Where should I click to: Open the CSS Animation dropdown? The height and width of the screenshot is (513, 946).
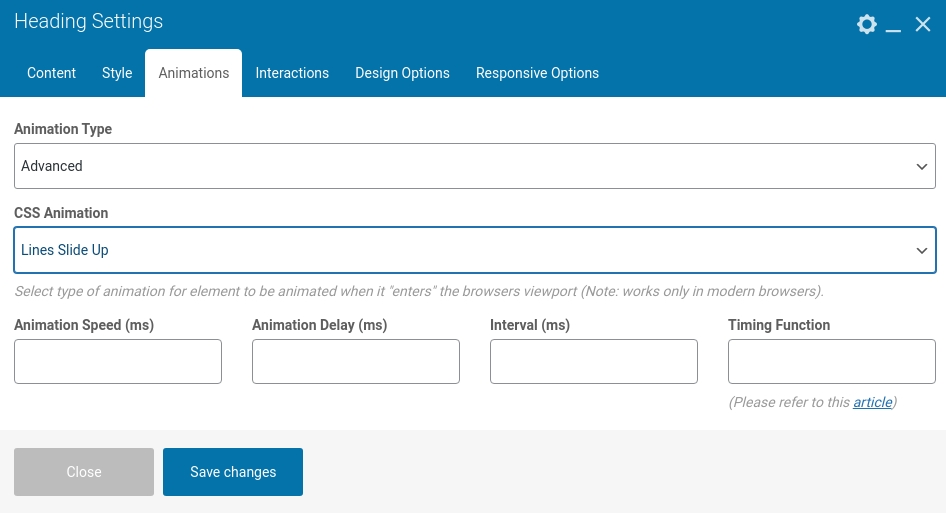[475, 250]
